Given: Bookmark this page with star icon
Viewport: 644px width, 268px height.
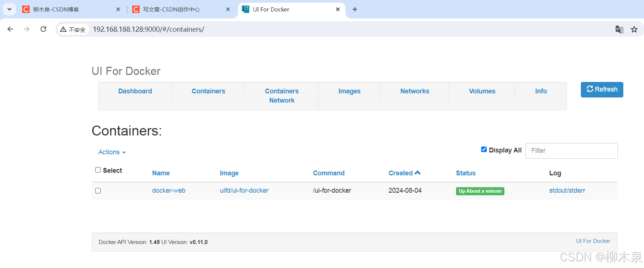Looking at the screenshot, I should (634, 30).
